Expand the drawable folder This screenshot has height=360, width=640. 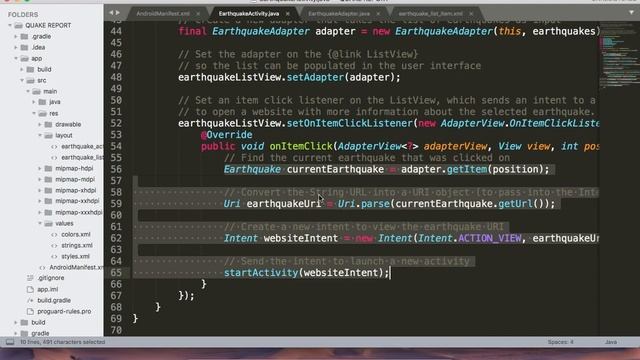pyautogui.click(x=40, y=124)
